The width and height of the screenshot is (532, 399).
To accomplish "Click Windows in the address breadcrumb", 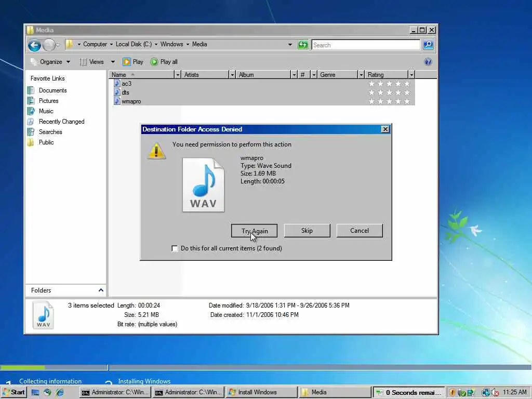I will pos(171,44).
